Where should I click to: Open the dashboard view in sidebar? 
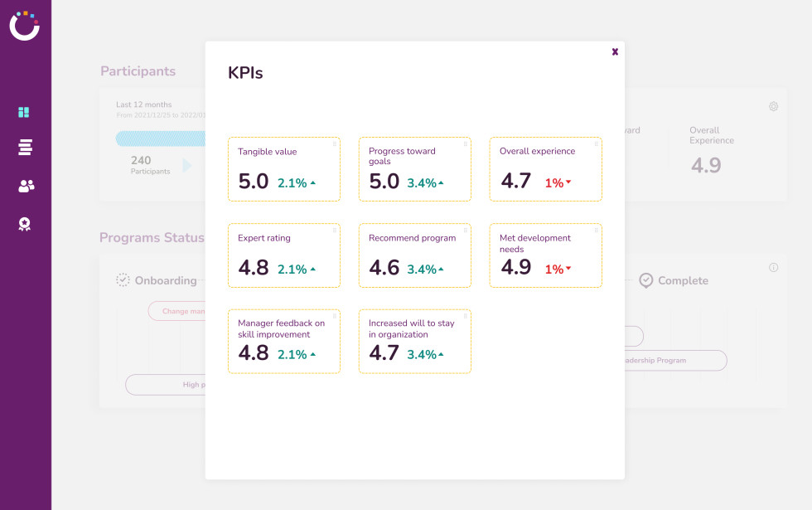click(25, 113)
